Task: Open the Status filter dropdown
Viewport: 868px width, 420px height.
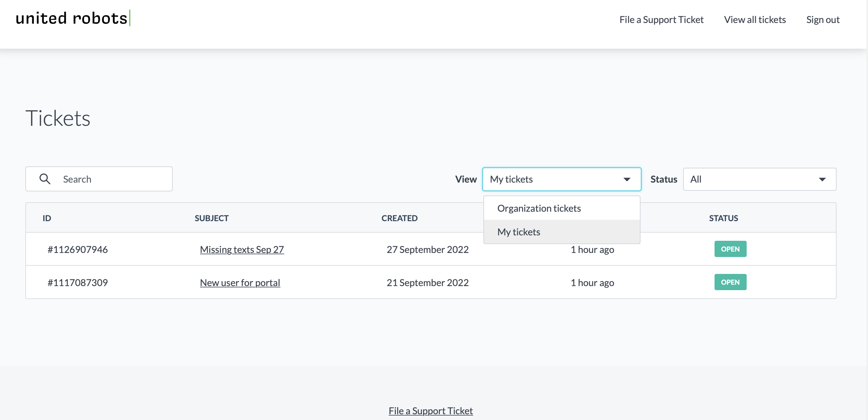Action: click(x=759, y=179)
